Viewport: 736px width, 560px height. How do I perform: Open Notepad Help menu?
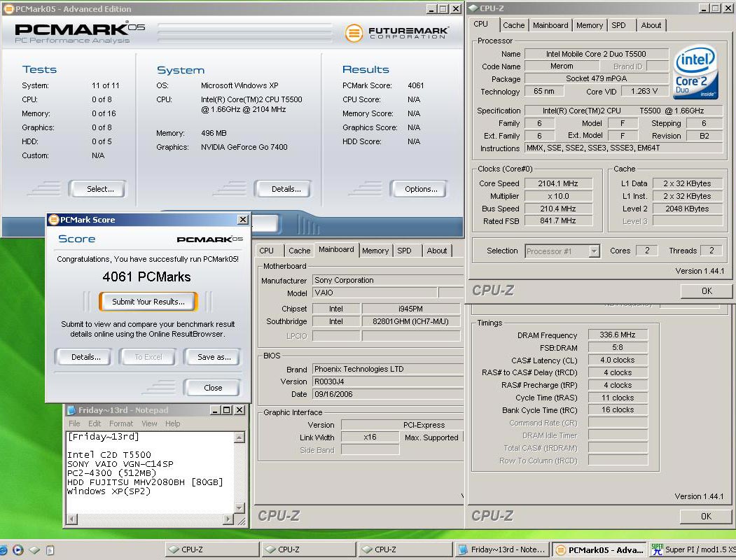(x=172, y=423)
